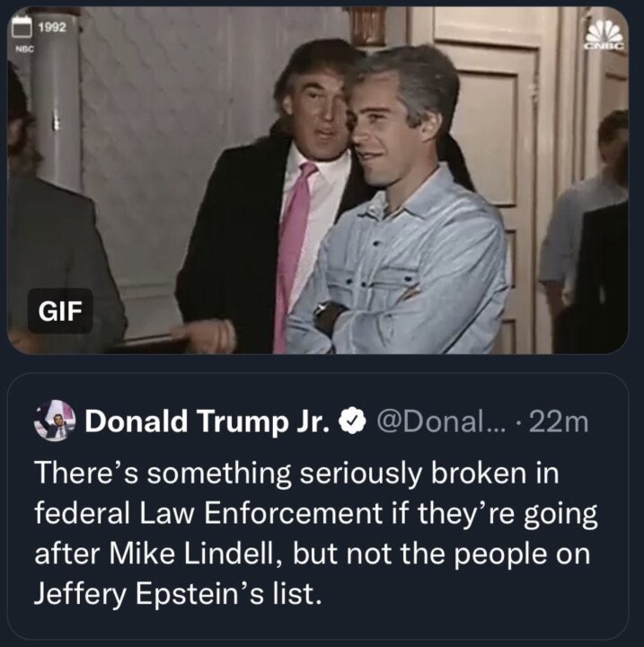Click the wristwatch on the folded arms
Viewport: 644px width, 647px height.
click(322, 310)
